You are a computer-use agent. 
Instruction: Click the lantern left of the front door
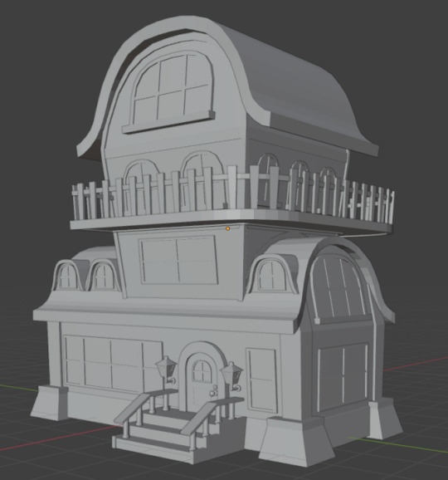(x=167, y=370)
